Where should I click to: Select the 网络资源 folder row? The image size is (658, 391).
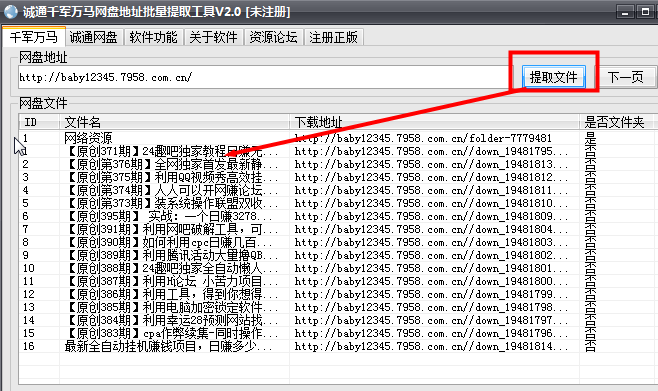click(x=336, y=138)
